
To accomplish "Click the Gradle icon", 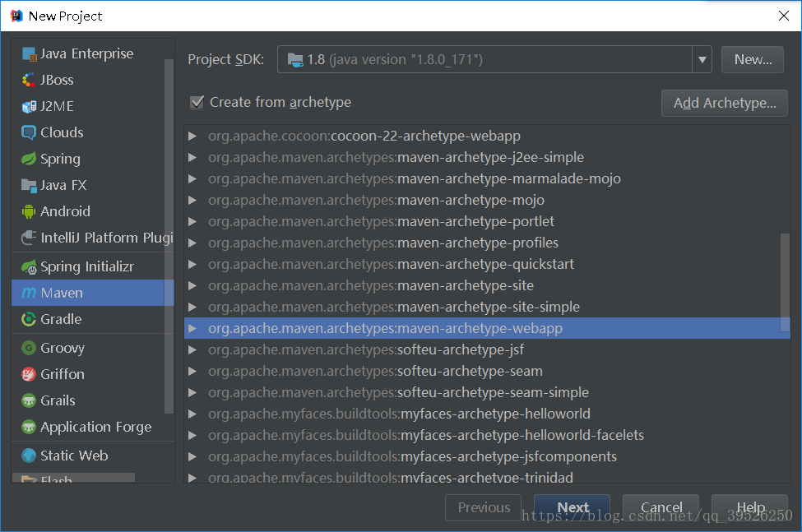I will point(29,319).
